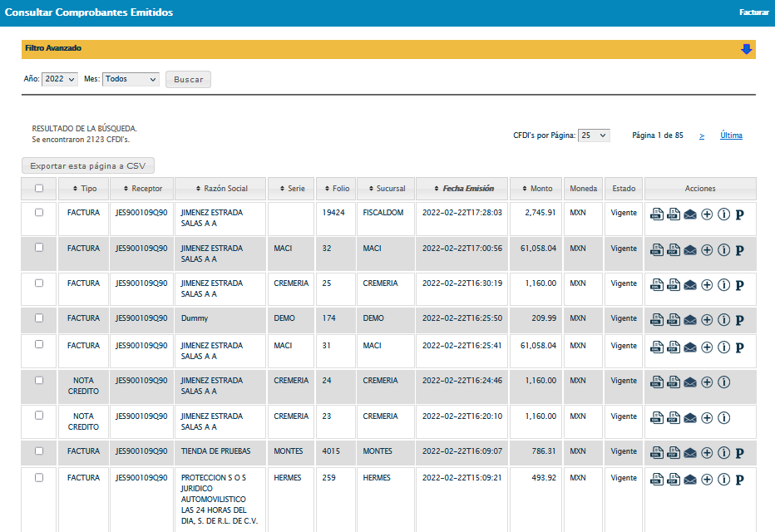
Task: Change CFDI's por Página dropdown
Action: pyautogui.click(x=594, y=135)
